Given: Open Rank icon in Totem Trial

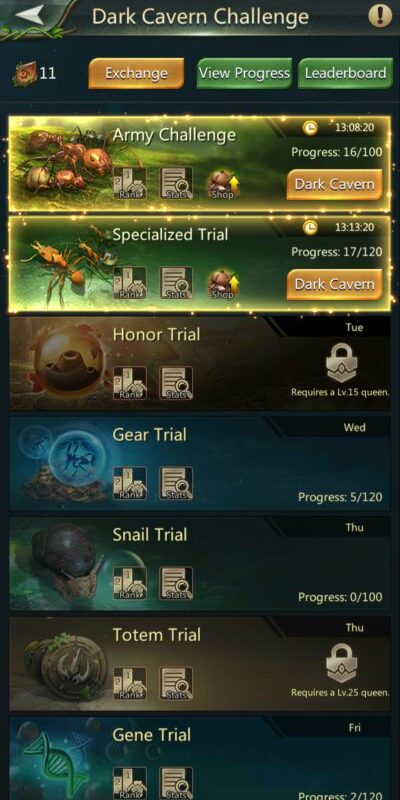Looking at the screenshot, I should 130,683.
